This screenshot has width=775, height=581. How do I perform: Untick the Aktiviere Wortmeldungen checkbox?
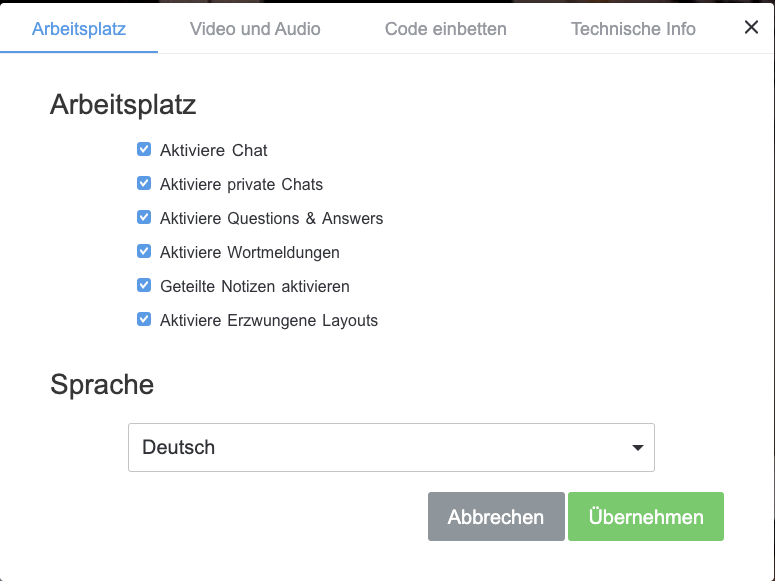(144, 252)
